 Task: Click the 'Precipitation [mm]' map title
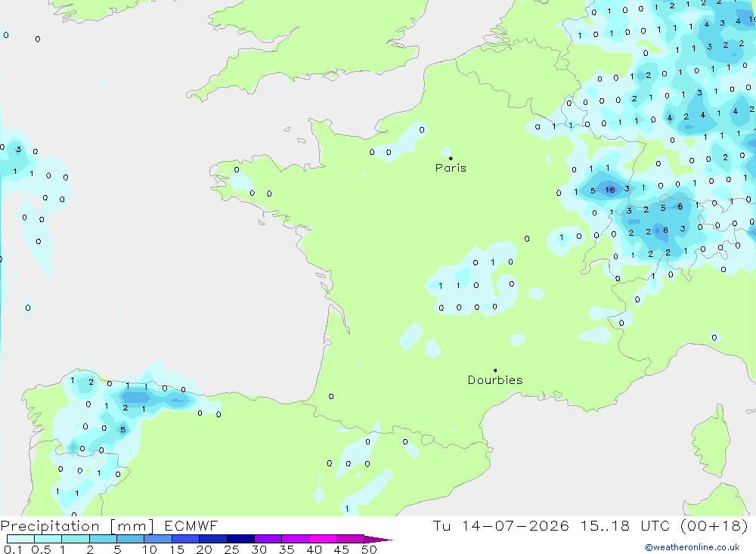78,526
